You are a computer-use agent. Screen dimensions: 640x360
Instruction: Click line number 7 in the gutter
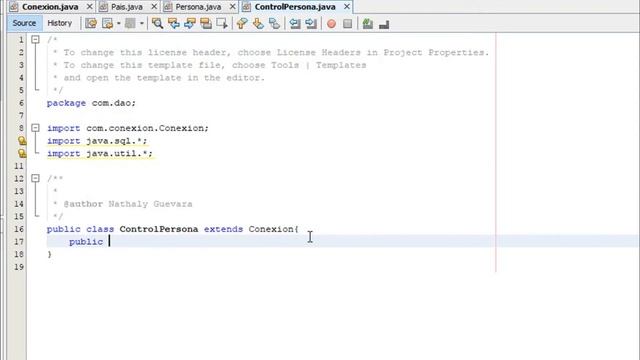[x=21, y=116]
